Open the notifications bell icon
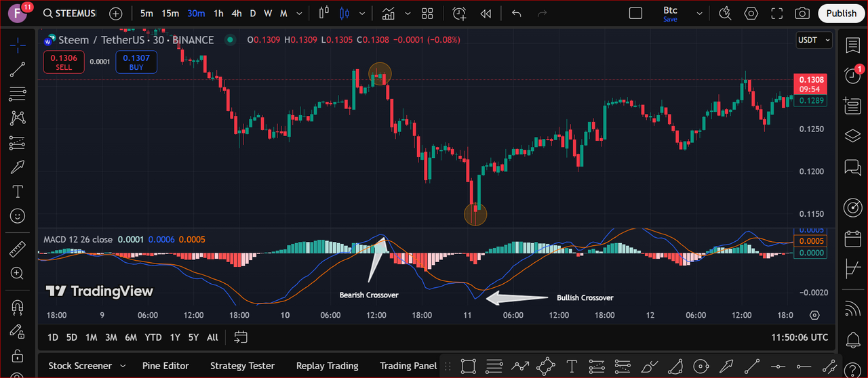The height and width of the screenshot is (378, 868). pos(852,339)
